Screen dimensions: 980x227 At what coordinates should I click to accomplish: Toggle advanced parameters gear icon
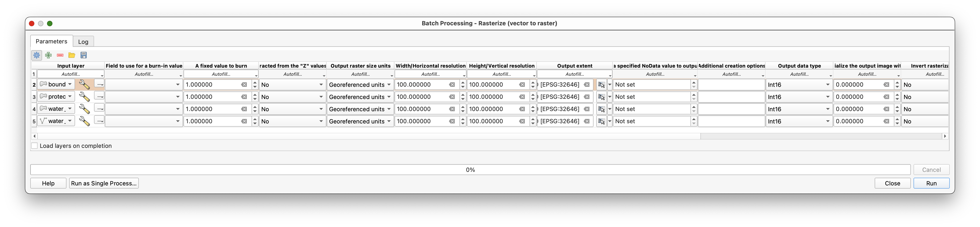pos(37,55)
